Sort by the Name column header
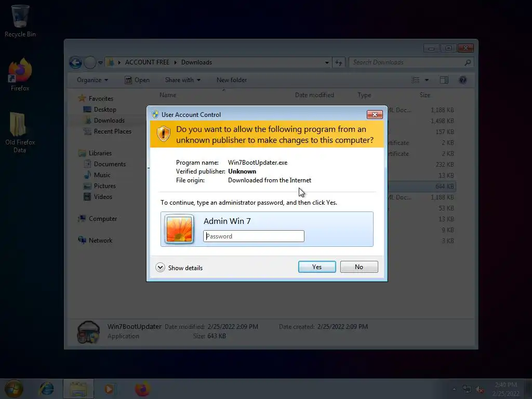 pos(168,95)
